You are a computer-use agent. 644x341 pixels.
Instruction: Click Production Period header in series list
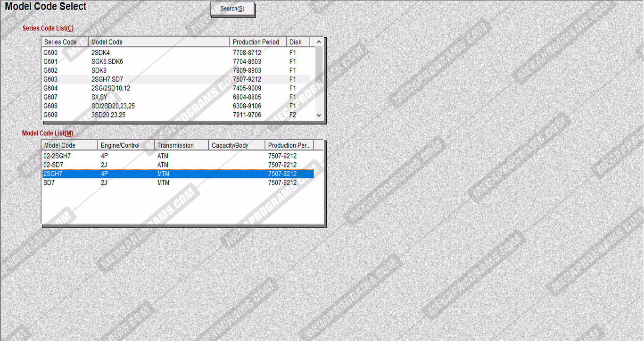[x=257, y=42]
